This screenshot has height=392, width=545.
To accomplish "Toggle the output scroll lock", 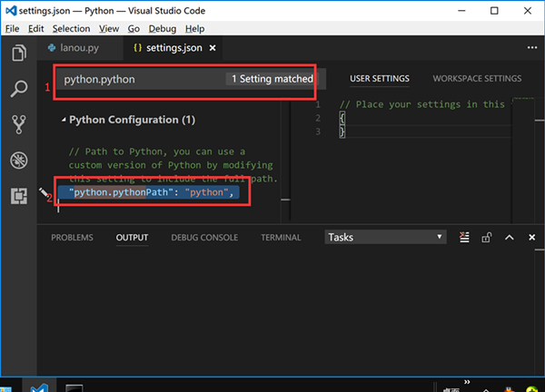I will pos(487,238).
